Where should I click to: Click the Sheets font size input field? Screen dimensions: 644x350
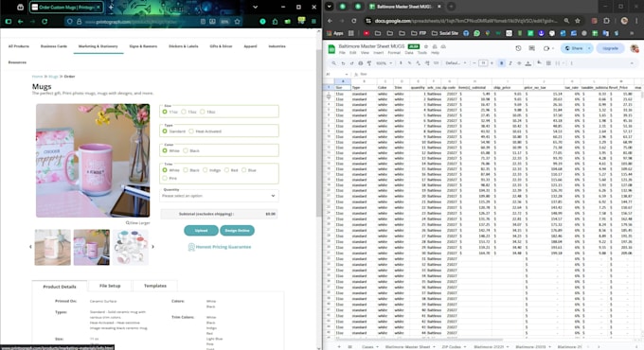(483, 63)
